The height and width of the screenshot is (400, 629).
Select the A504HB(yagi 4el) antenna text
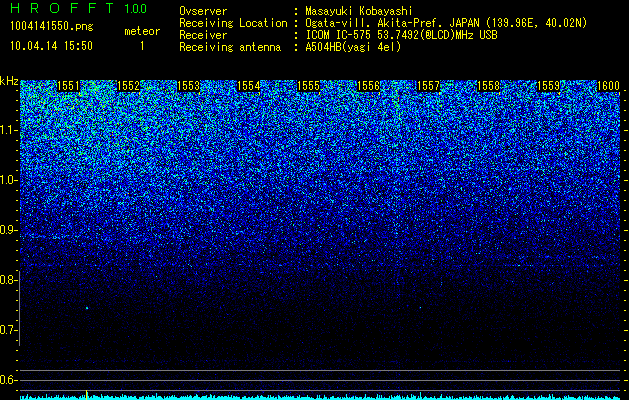[x=353, y=47]
